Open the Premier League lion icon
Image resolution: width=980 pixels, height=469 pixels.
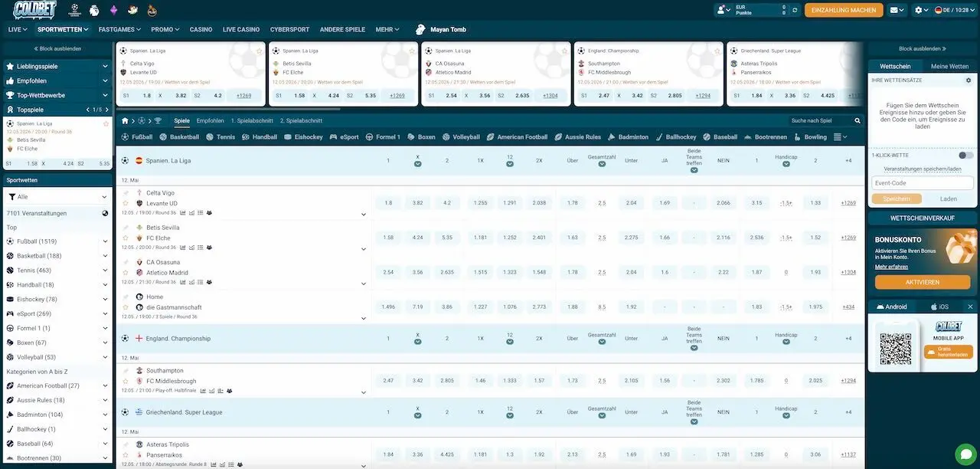point(94,10)
